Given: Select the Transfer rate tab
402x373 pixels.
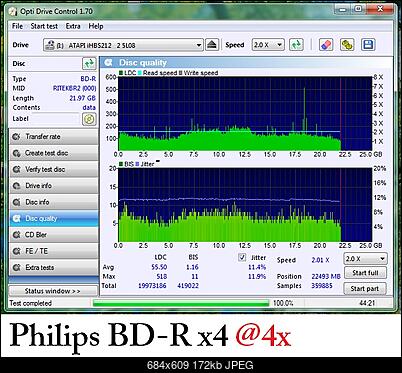Looking at the screenshot, I should click(54, 137).
